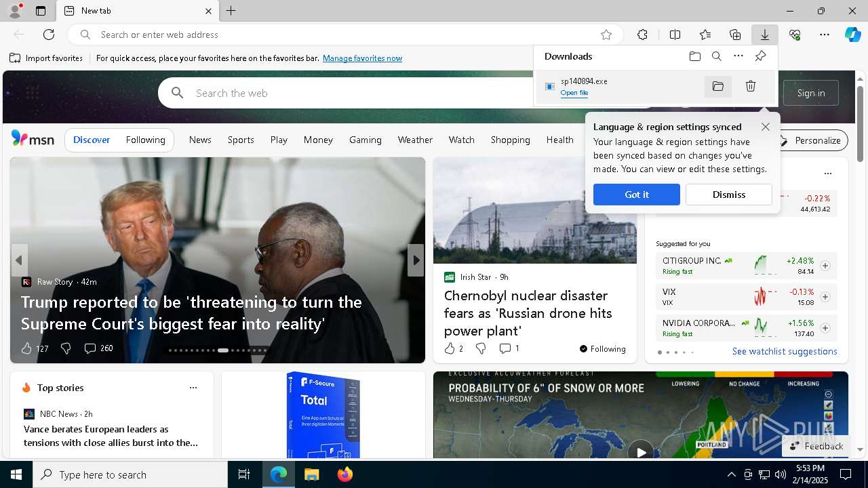The image size is (868, 488).
Task: Show previous carousel story
Action: [19, 260]
